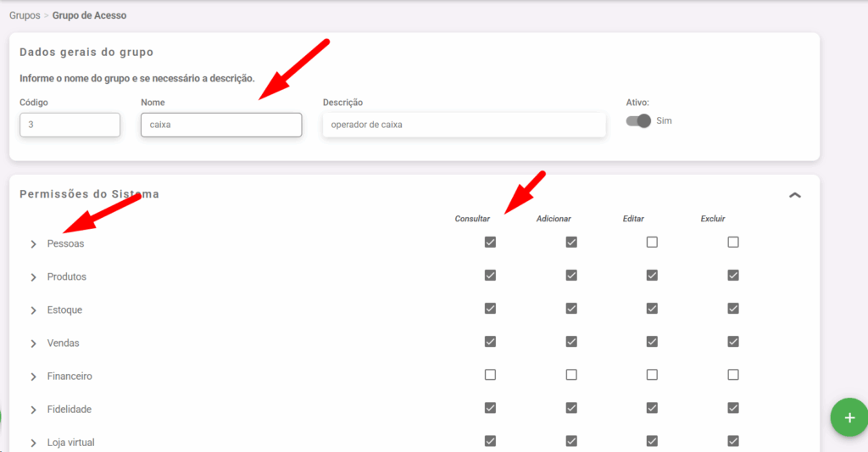The image size is (868, 452).
Task: Check Consultar for Financeiro
Action: 490,375
